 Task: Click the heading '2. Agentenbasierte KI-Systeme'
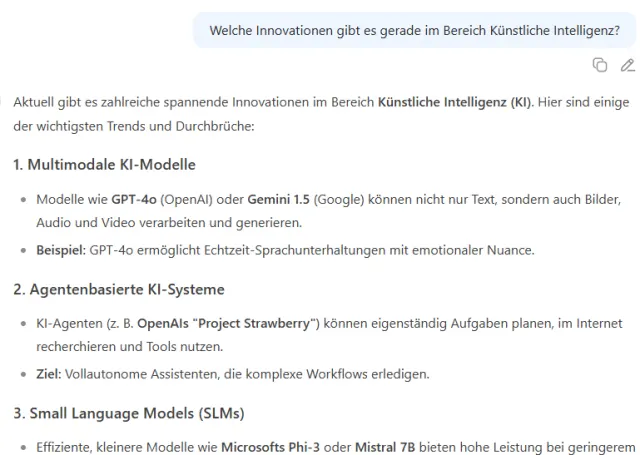tap(118, 290)
